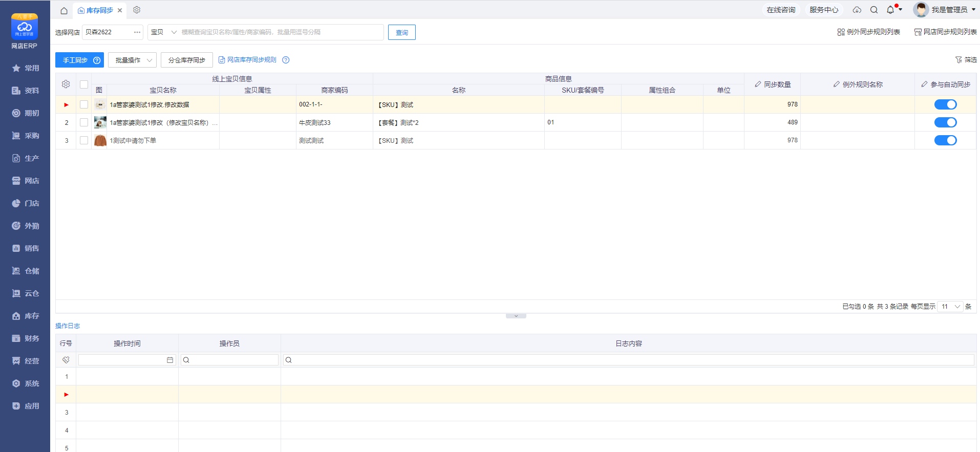Click the 经营 sidebar icon

point(16,361)
